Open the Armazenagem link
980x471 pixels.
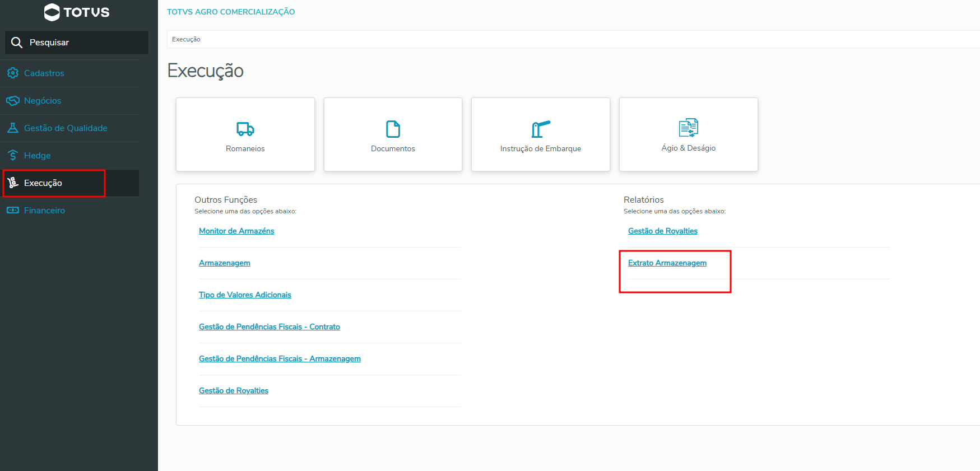(x=225, y=263)
